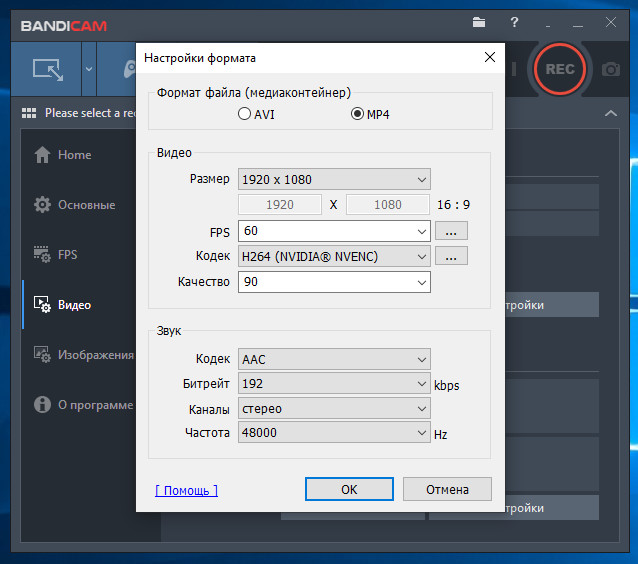This screenshot has height=564, width=638.
Task: Click the 1920 width input field
Action: pyautogui.click(x=280, y=205)
